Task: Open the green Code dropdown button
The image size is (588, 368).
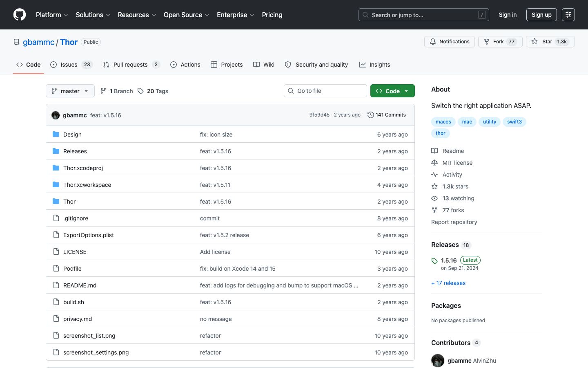Action: (392, 91)
